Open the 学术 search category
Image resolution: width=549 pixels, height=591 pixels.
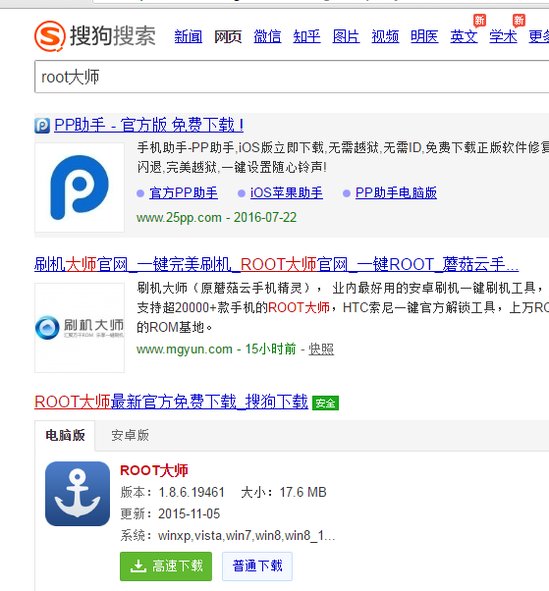(503, 37)
